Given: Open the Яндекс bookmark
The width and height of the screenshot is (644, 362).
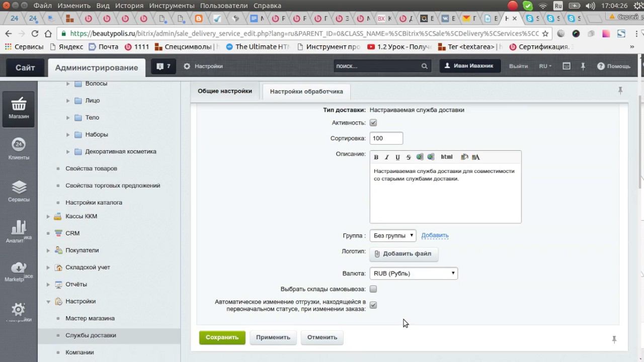Looking at the screenshot, I should click(x=66, y=47).
